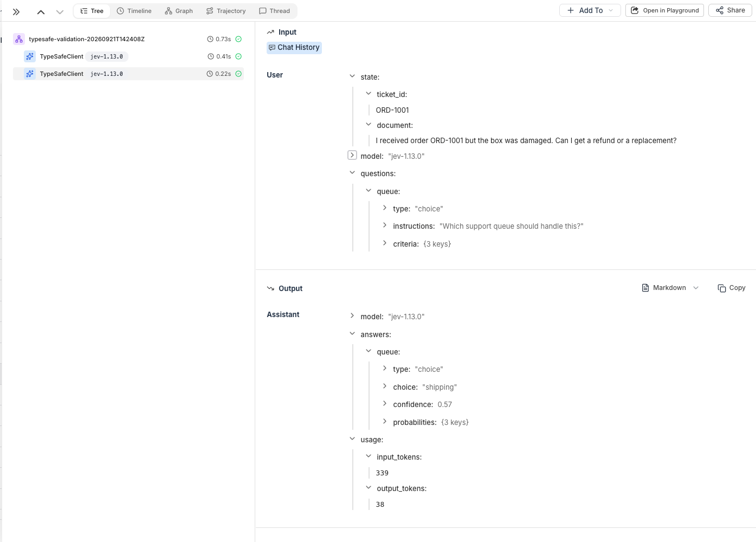
Task: Click the Chat History badge
Action: click(x=294, y=48)
